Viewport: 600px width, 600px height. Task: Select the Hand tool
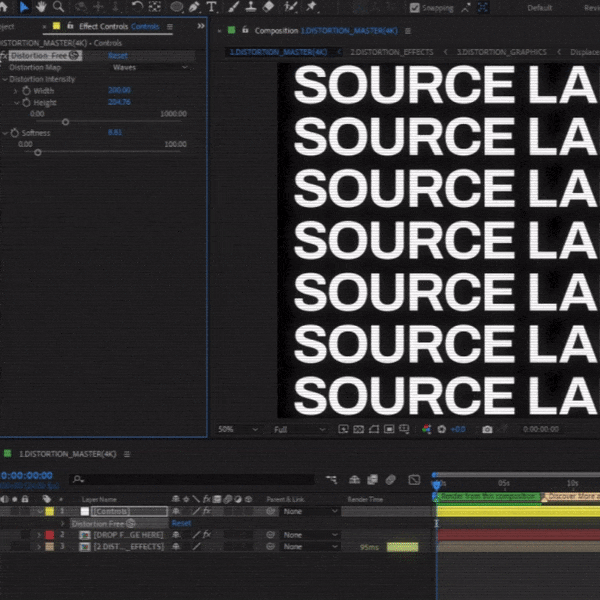click(x=40, y=7)
